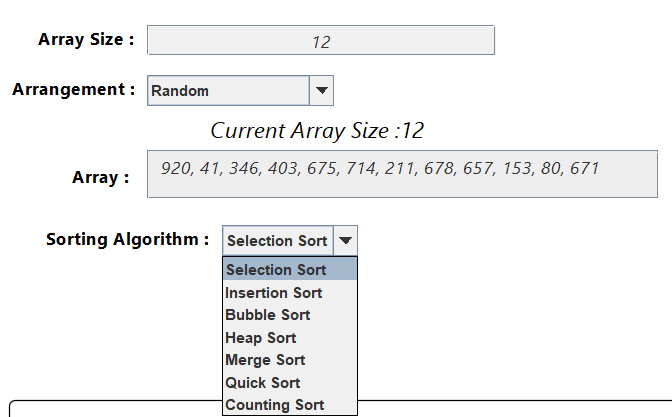Image resolution: width=672 pixels, height=417 pixels.
Task: Choose Insertion Sort from the list
Action: 290,293
